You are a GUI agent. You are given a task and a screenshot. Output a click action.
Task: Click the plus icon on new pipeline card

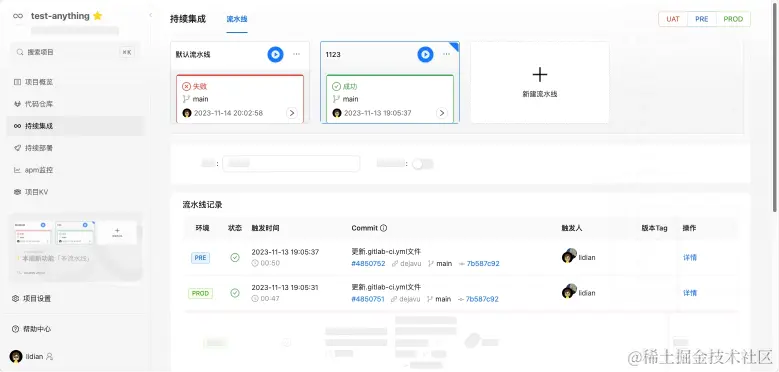point(540,75)
